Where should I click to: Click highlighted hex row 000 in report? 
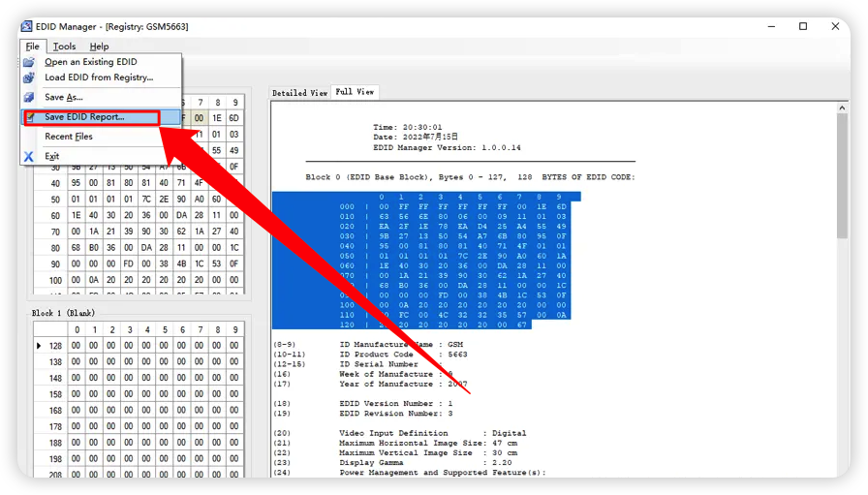[452, 206]
